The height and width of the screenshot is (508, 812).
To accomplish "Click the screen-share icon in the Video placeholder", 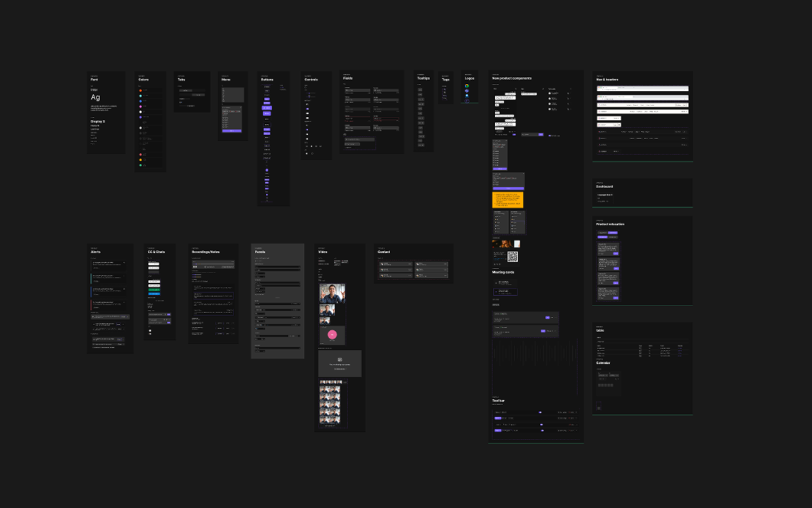I will tap(340, 359).
